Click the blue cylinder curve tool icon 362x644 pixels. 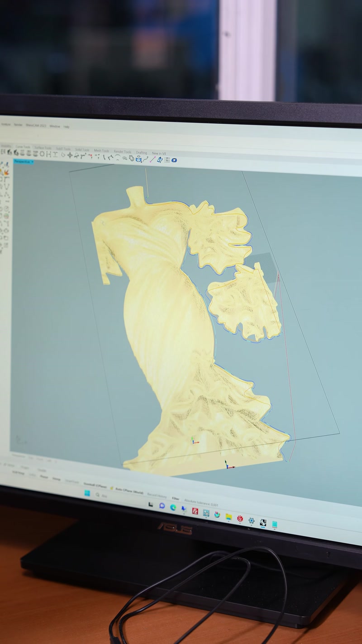[x=138, y=159]
